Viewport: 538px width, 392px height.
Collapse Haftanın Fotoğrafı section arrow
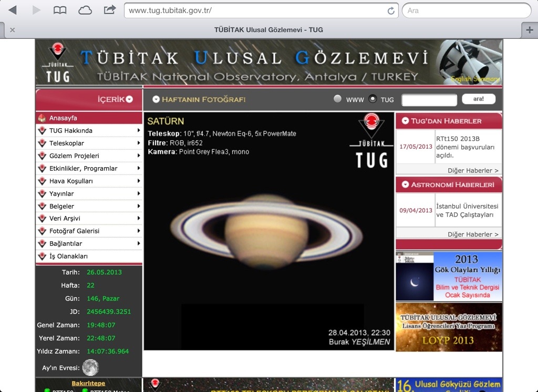click(x=156, y=99)
